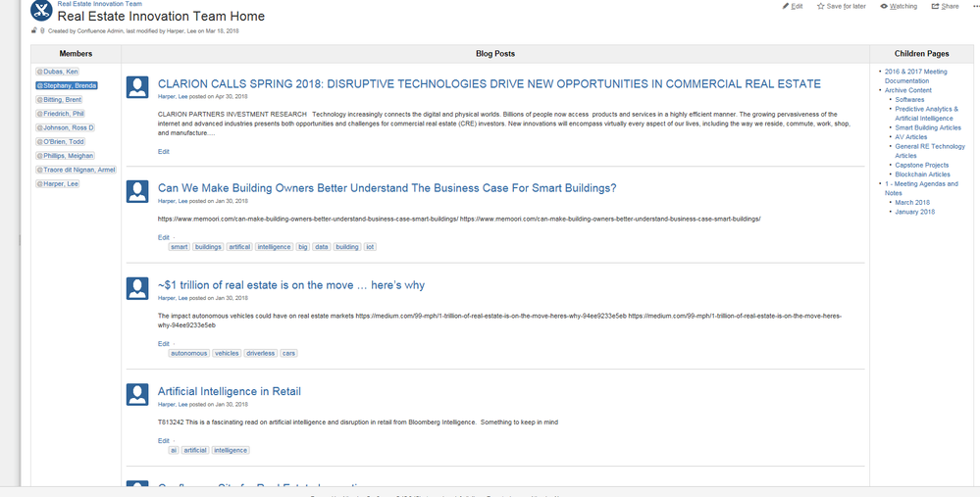
Task: Open 1 - Meeting Agendas and Notes page
Action: 921,188
